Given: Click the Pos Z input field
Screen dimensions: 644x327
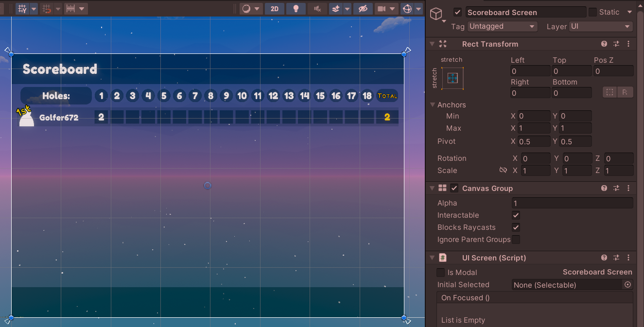Looking at the screenshot, I should [613, 71].
